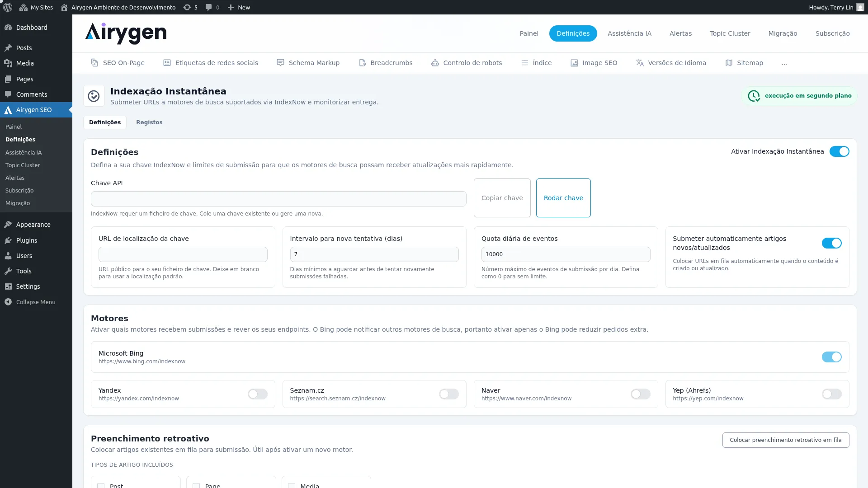Viewport: 868px width, 488px height.
Task: Click the Tools wrench icon
Action: coord(8,271)
